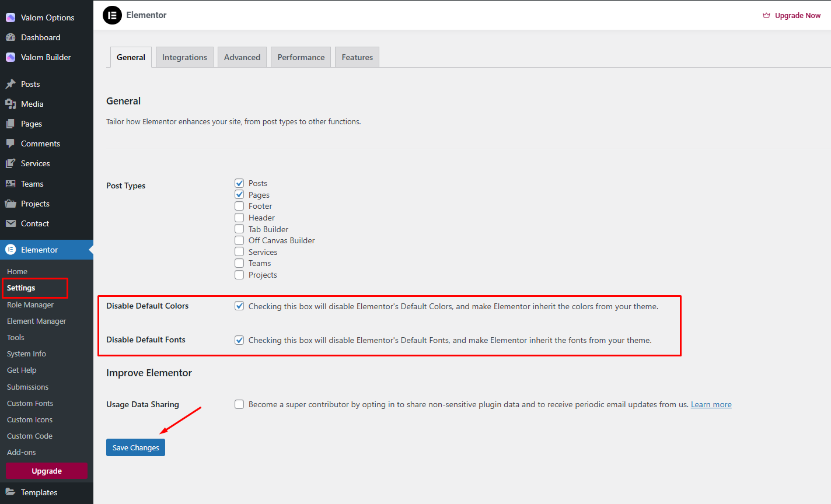
Task: Click the Save Changes button
Action: (x=135, y=447)
